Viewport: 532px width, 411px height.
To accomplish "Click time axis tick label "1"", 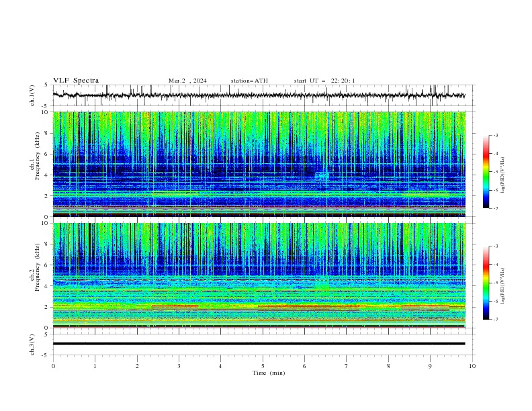I will [95, 366].
